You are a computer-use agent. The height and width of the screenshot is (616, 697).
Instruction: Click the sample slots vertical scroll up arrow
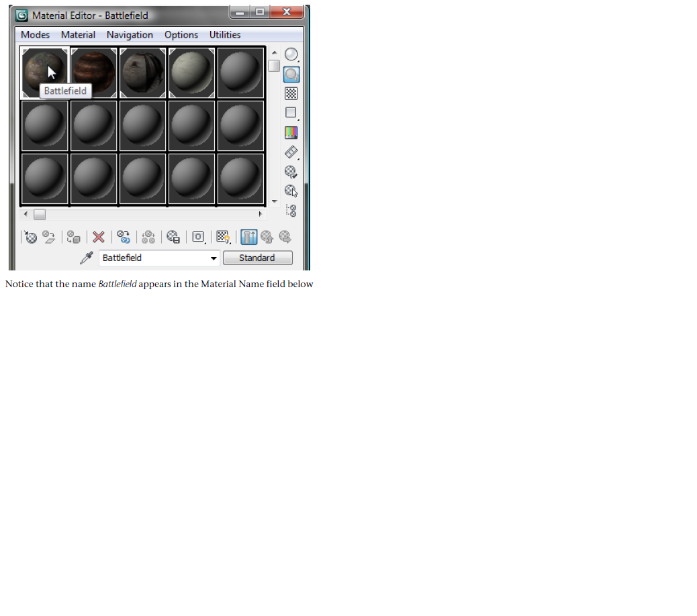[x=274, y=52]
